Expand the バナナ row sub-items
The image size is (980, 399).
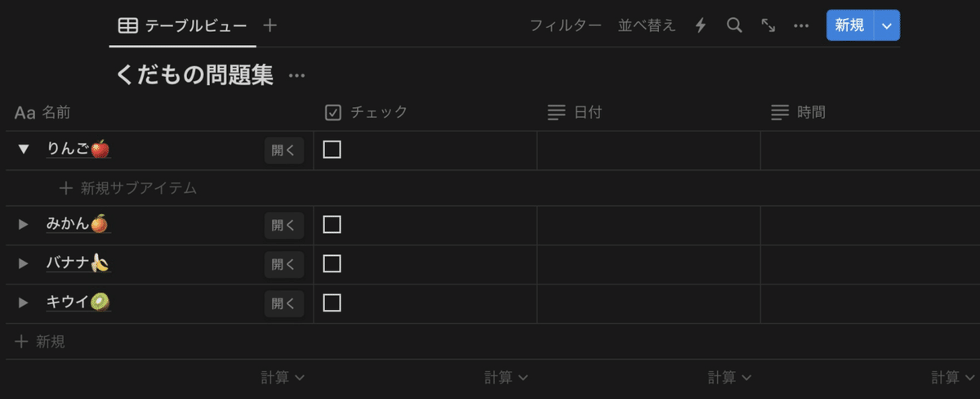coord(24,263)
